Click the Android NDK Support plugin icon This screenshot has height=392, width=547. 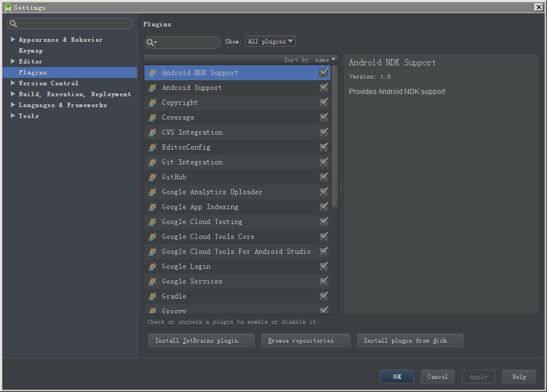pos(152,73)
